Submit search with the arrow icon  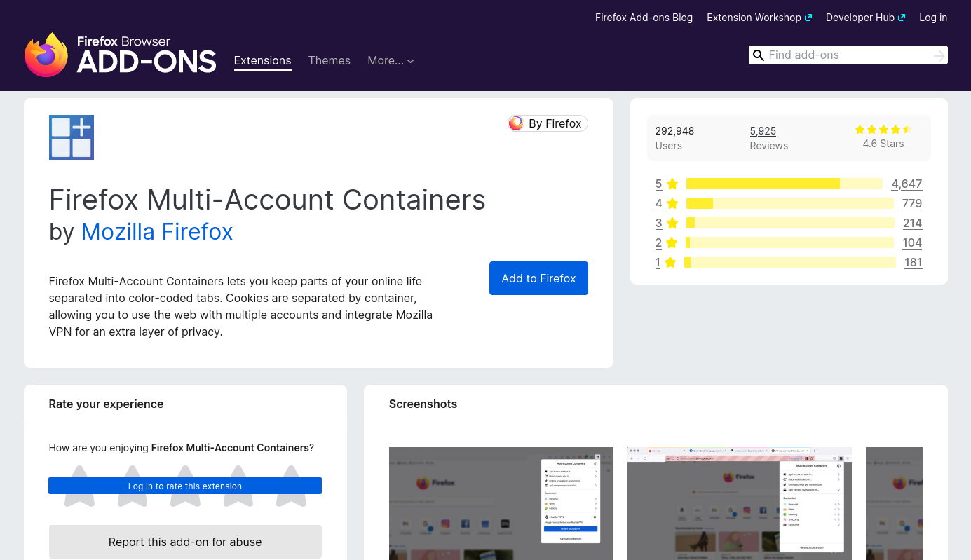(939, 55)
